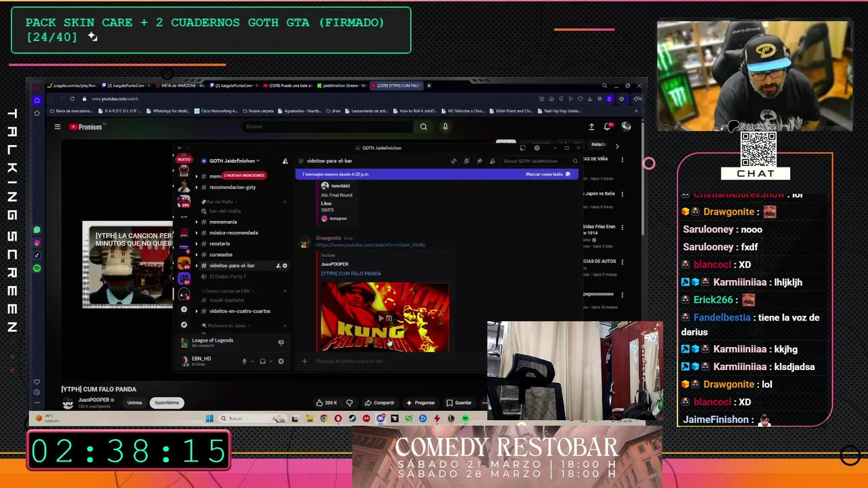Click the YouTube Compartir share button

[x=380, y=403]
